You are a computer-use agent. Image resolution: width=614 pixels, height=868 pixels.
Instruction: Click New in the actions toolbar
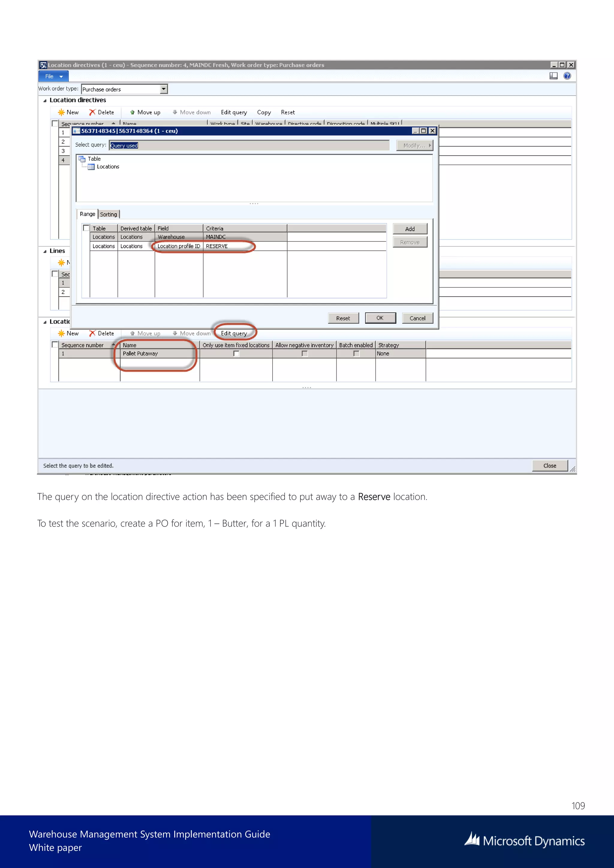pyautogui.click(x=68, y=333)
